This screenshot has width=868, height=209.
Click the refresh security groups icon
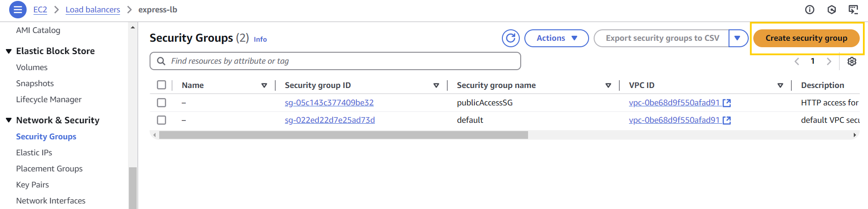pyautogui.click(x=511, y=38)
